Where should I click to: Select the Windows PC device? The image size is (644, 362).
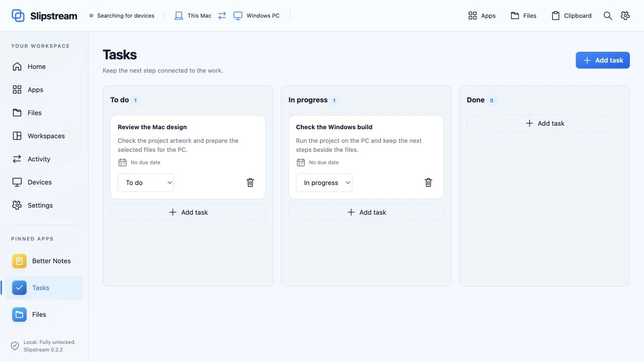[x=257, y=16]
